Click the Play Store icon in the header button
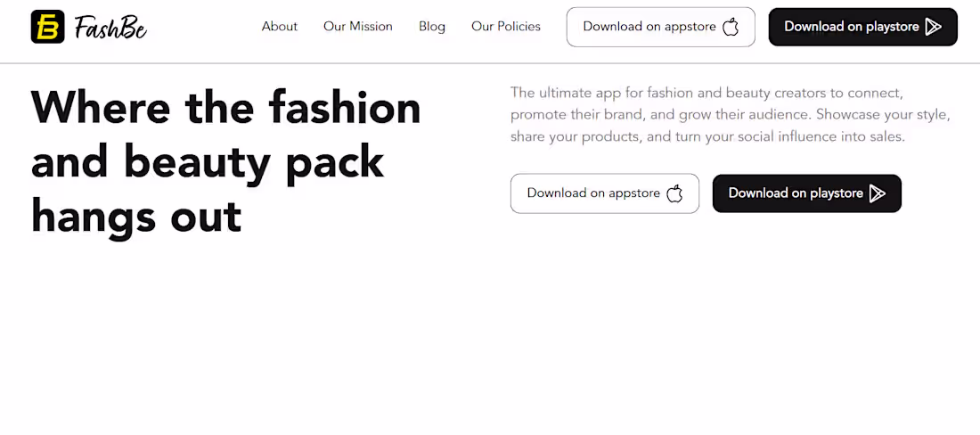This screenshot has width=980, height=435. (933, 27)
